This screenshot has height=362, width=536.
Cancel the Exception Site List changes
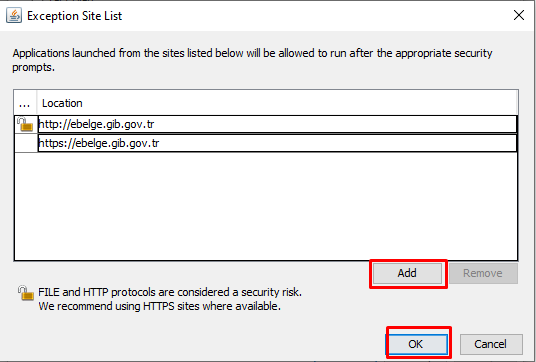pos(491,344)
